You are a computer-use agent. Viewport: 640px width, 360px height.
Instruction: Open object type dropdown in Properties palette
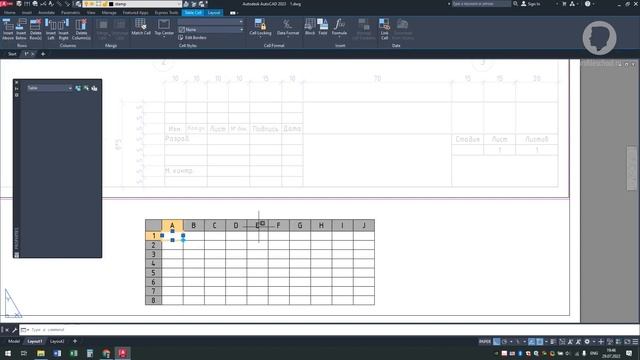[x=49, y=88]
